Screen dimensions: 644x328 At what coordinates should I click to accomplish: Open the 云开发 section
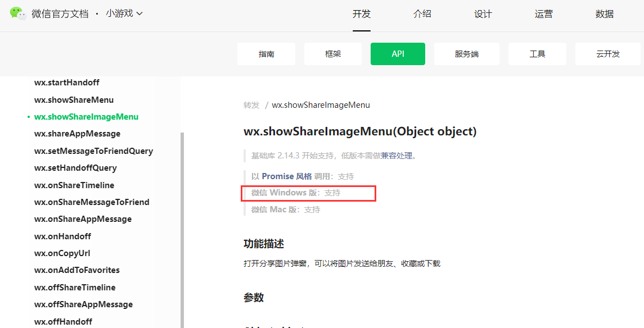[608, 54]
